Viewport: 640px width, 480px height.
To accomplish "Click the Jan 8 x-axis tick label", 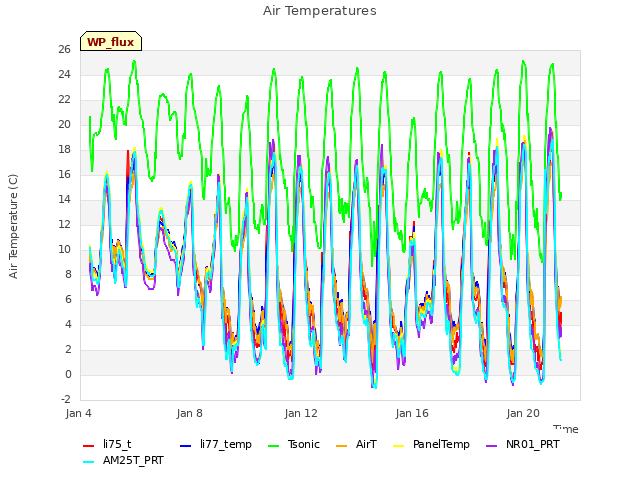I will [x=189, y=413].
